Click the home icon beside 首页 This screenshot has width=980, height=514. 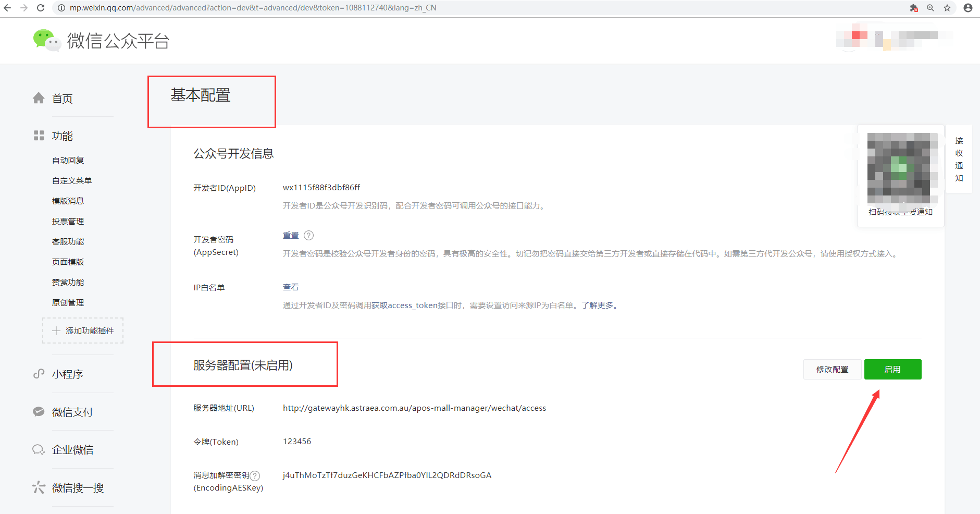[x=39, y=98]
